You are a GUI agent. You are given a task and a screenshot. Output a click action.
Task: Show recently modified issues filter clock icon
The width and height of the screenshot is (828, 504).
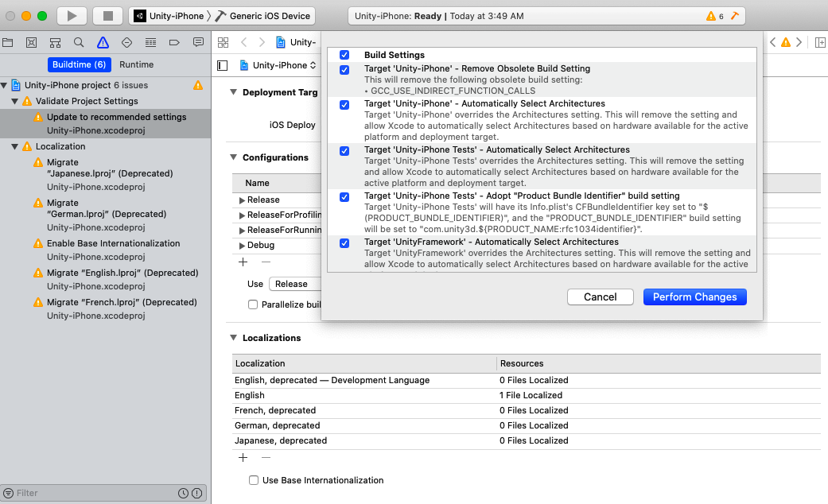pyautogui.click(x=183, y=493)
